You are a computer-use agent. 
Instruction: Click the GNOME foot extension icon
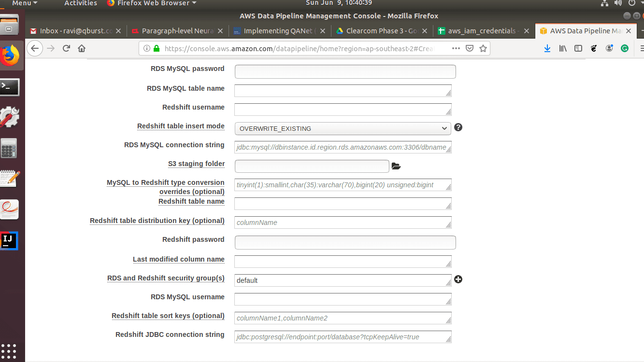[594, 48]
